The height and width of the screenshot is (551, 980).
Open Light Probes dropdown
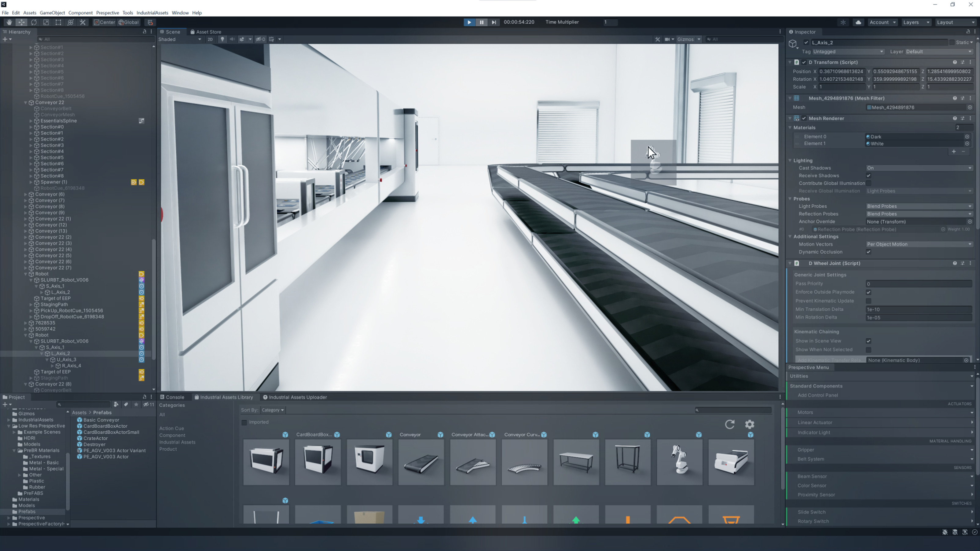coord(919,206)
